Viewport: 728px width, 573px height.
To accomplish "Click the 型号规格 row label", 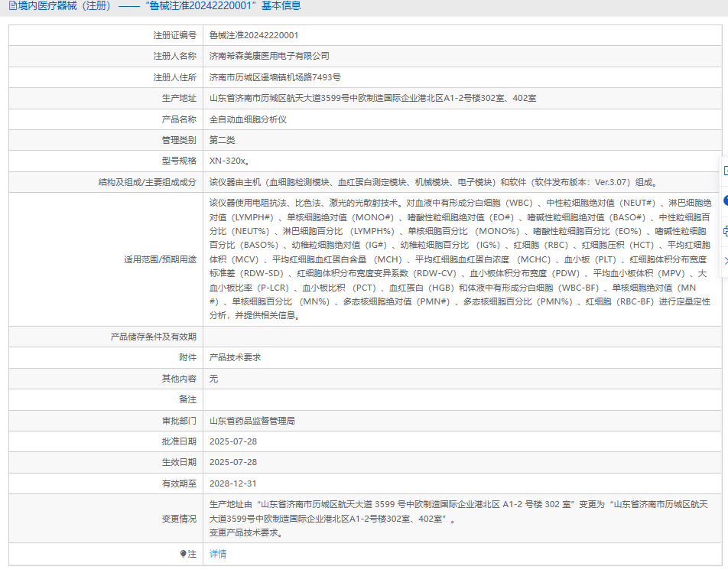I will pyautogui.click(x=179, y=161).
